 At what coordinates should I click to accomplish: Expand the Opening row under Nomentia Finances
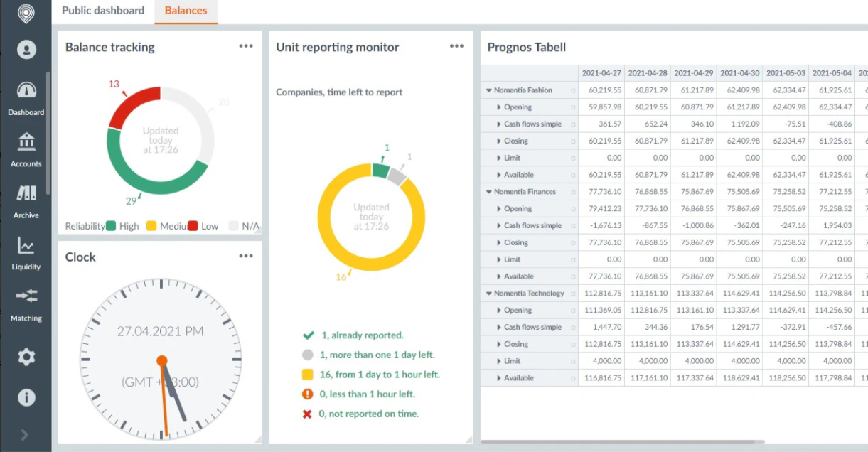pos(498,208)
